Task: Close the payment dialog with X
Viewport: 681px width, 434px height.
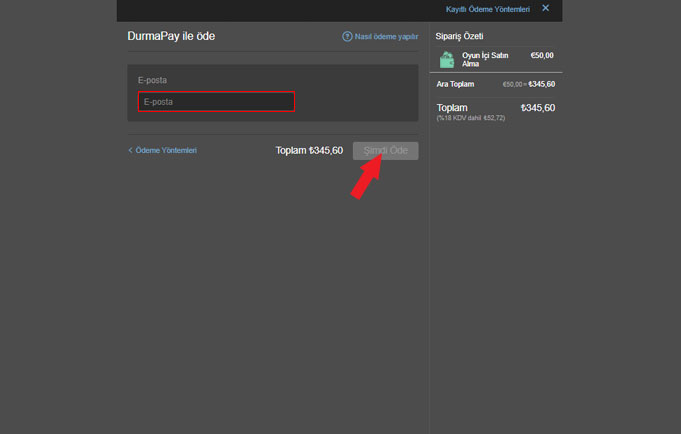Action: pyautogui.click(x=545, y=8)
